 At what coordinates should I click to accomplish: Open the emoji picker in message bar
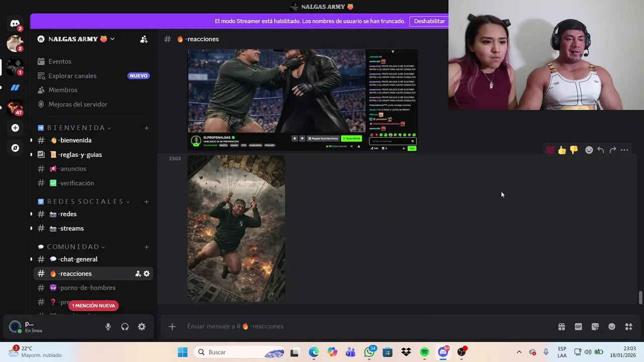point(612,326)
